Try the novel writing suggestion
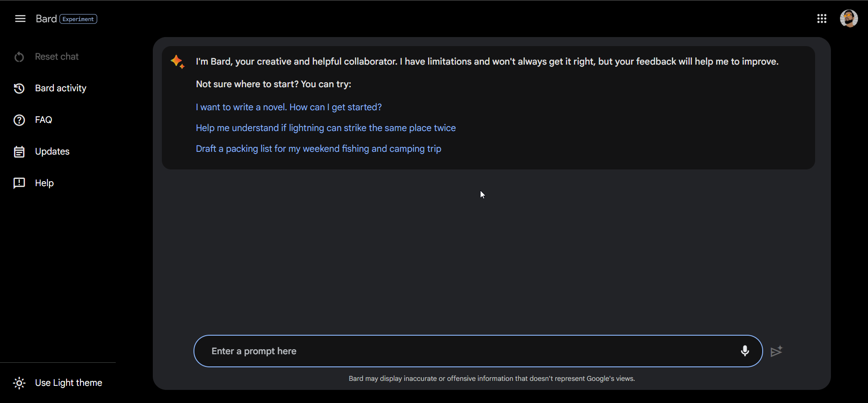The height and width of the screenshot is (403, 868). [289, 107]
